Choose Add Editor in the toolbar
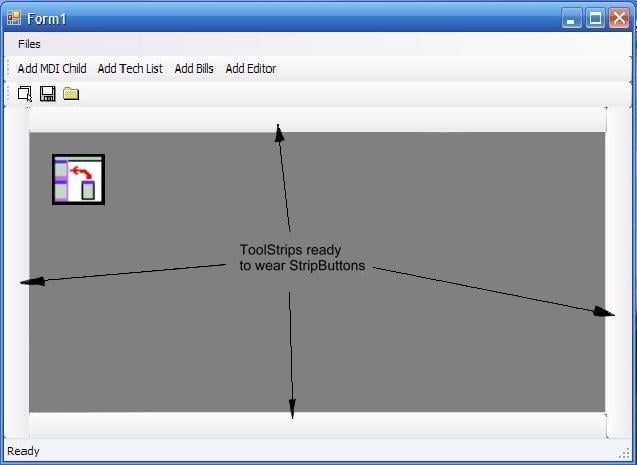The image size is (637, 465). [251, 69]
